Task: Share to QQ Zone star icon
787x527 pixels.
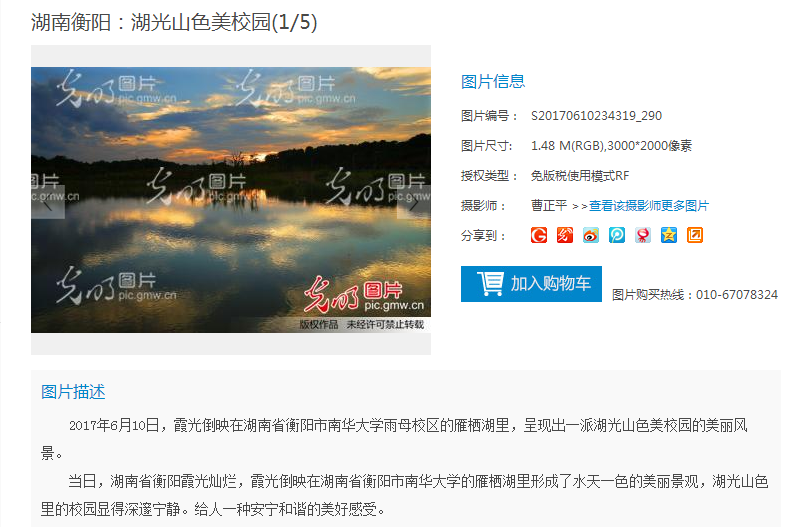Action: [x=669, y=235]
